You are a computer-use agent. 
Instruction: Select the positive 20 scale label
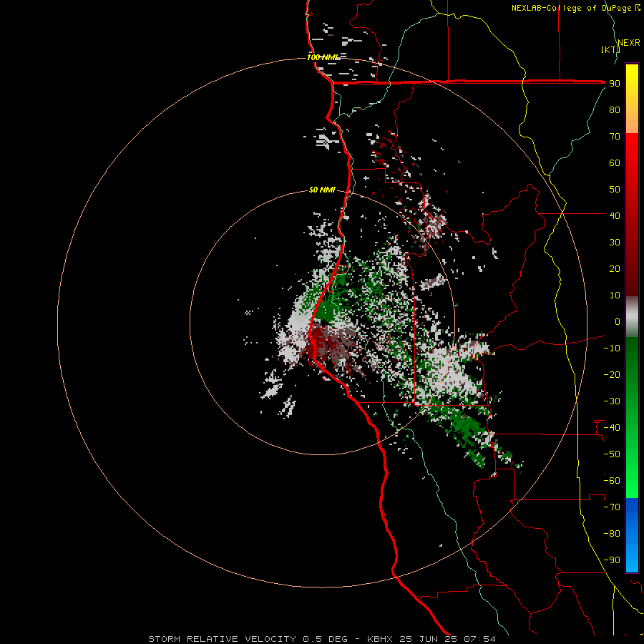tap(615, 268)
